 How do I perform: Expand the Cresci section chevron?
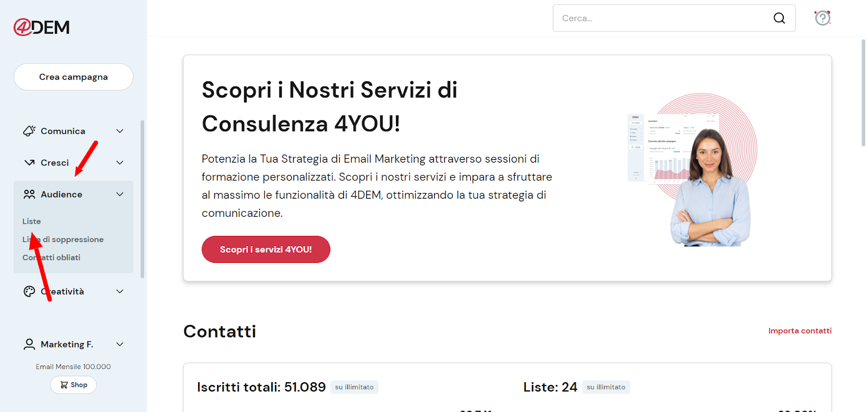pos(120,163)
